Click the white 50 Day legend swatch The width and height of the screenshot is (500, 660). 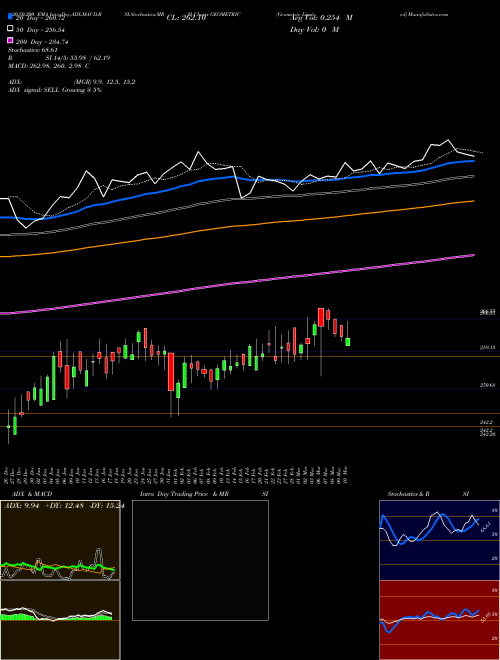point(10,29)
